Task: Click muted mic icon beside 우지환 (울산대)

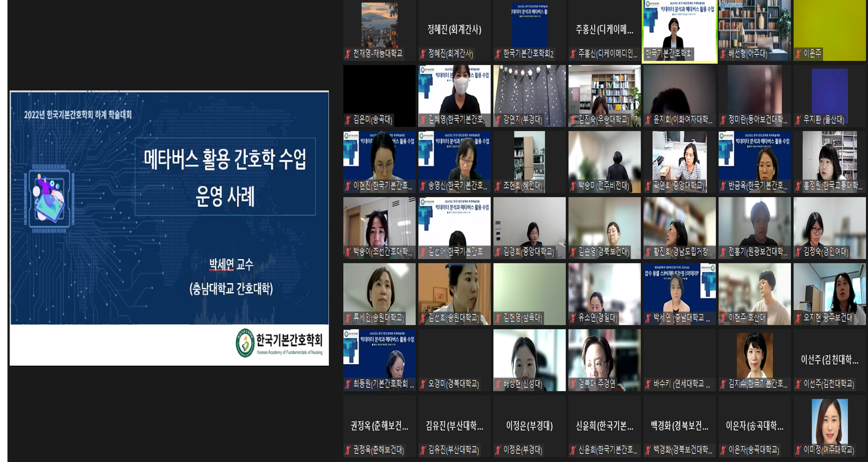Action: pos(798,120)
